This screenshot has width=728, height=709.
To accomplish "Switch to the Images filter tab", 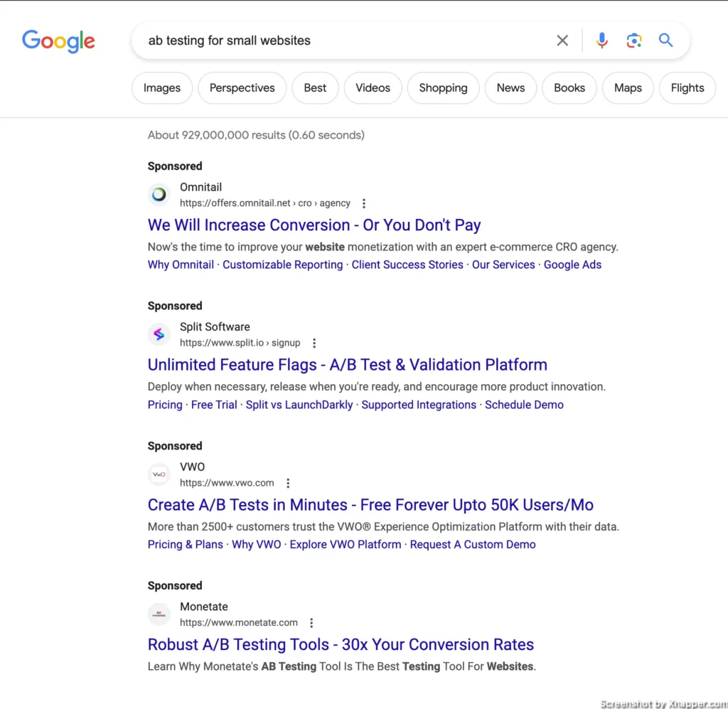I will 162,87.
